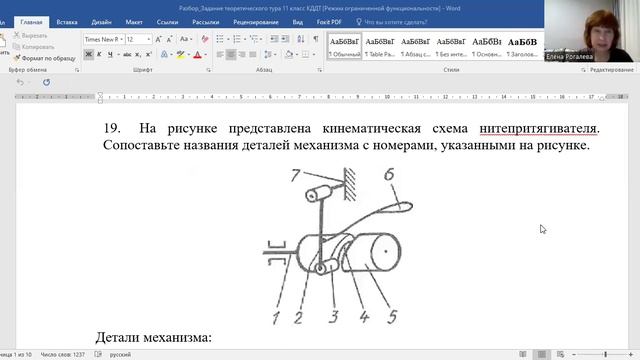Toggle underline (Ч) formatting
Viewport: 640px width, 360px height.
[x=110, y=54]
